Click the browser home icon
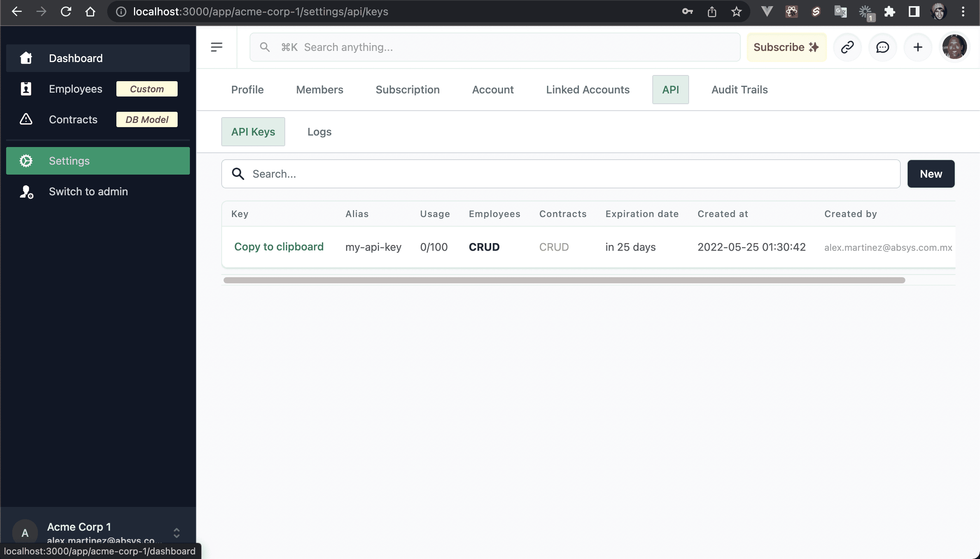 pos(90,11)
